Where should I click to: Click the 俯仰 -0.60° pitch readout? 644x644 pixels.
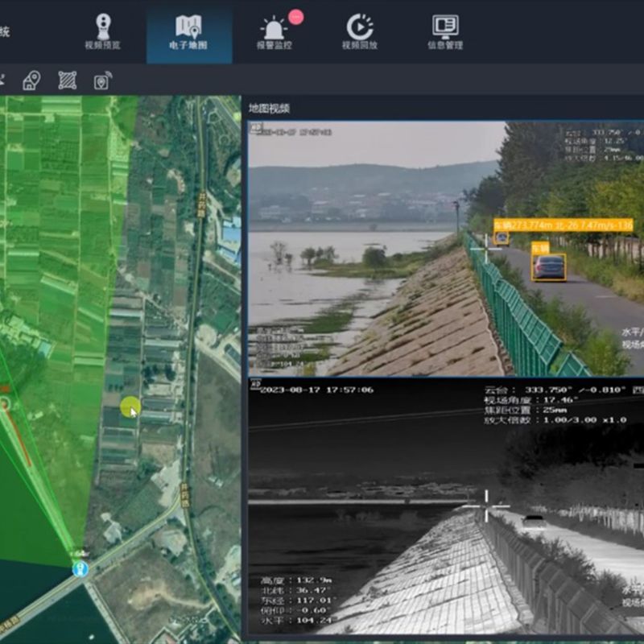295,610
